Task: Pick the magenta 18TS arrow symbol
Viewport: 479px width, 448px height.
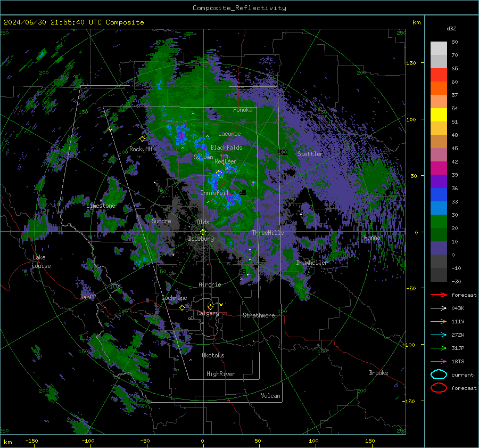Action: tap(439, 362)
